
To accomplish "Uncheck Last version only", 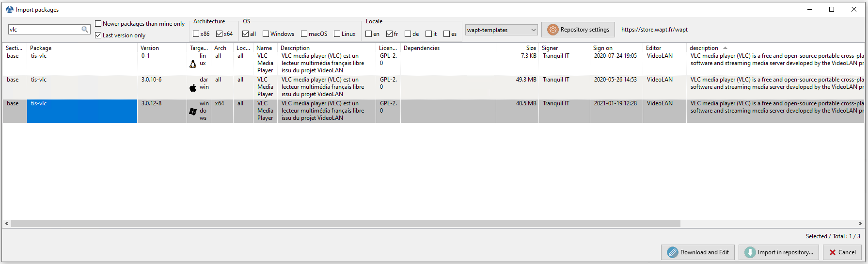I will coord(98,35).
